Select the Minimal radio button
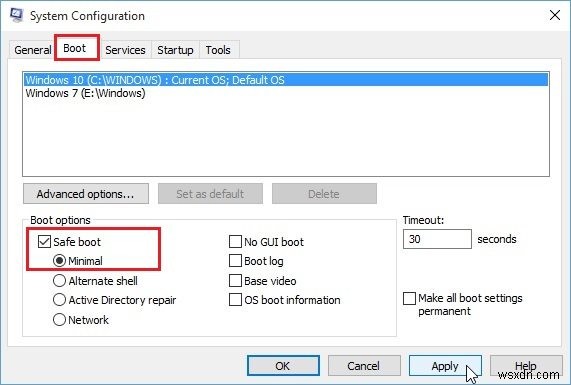Viewport: 571px width, 385px height. click(59, 261)
